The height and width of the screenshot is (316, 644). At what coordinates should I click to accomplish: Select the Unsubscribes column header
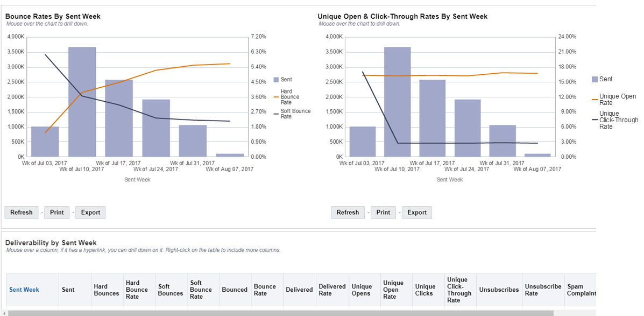tap(499, 290)
